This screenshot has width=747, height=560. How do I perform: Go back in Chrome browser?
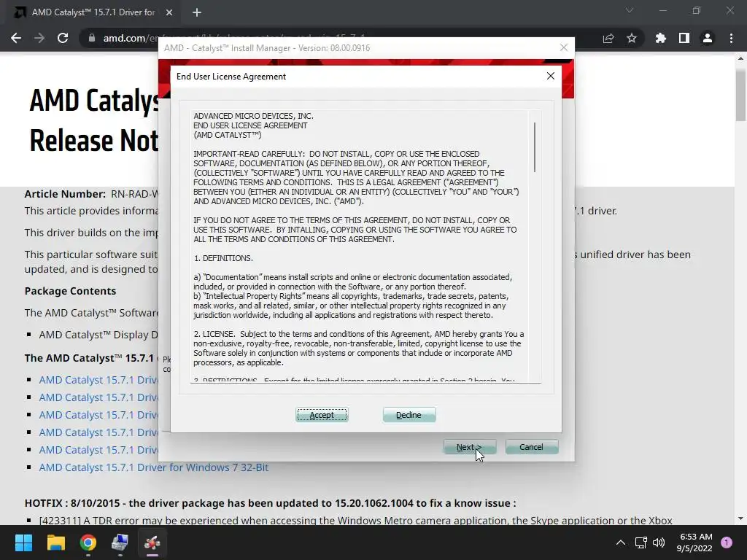pos(16,38)
